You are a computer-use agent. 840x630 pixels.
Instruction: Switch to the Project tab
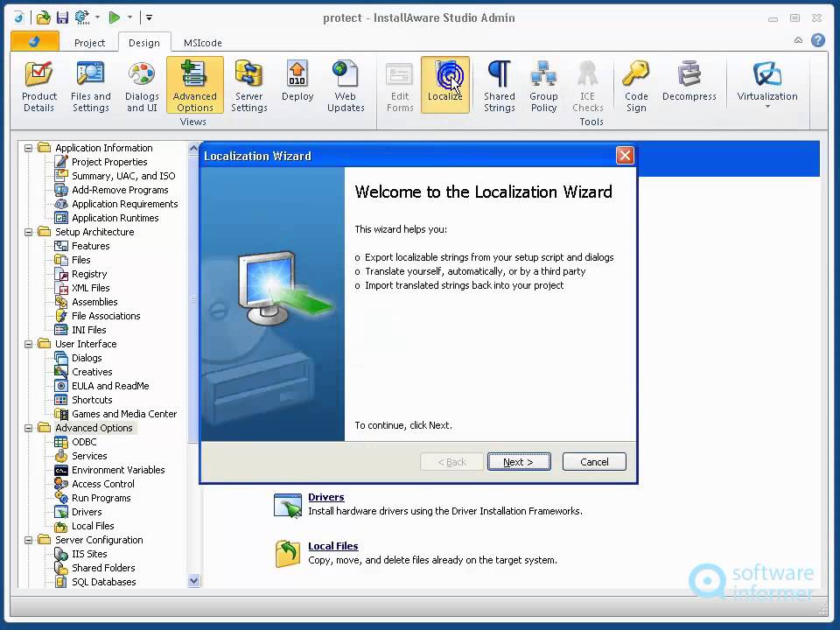click(89, 43)
